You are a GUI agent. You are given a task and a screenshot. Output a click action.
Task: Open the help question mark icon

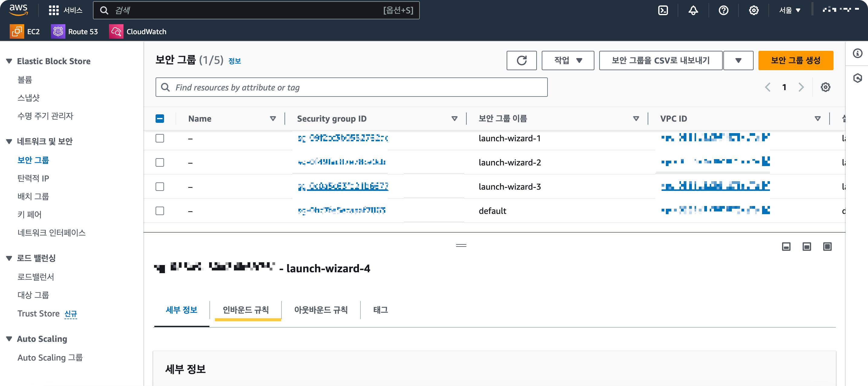point(723,11)
